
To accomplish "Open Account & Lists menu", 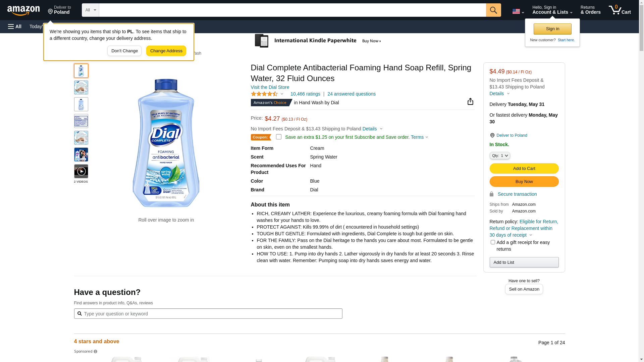I will coord(552,10).
